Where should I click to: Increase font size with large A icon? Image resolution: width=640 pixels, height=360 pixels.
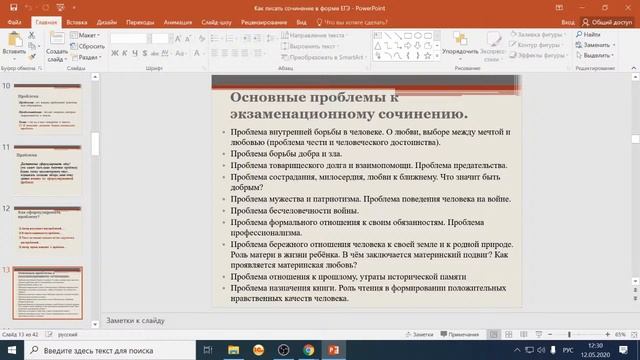point(178,39)
